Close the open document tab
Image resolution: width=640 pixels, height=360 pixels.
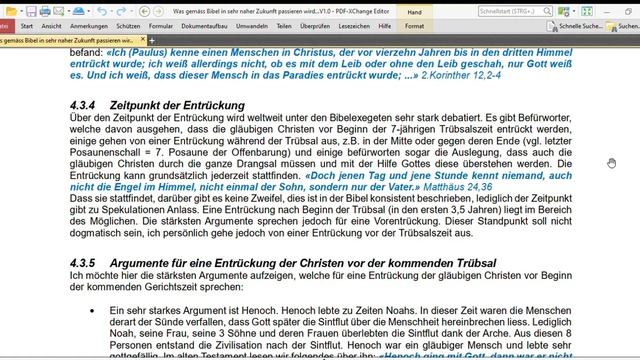point(142,39)
